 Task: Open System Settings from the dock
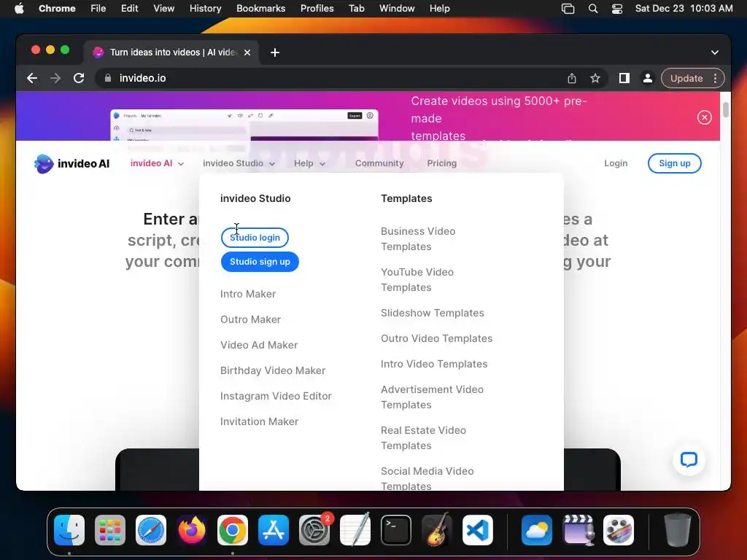[x=314, y=530]
